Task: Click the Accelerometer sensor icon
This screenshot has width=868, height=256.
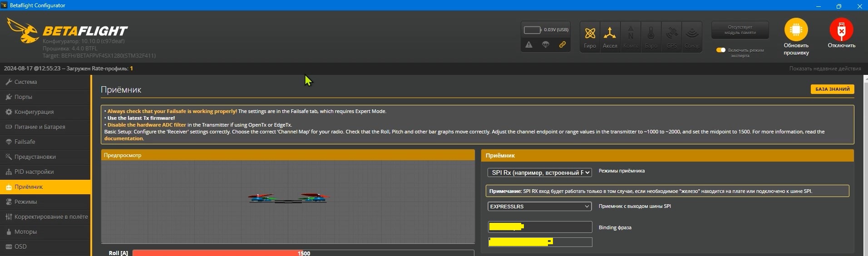Action: tap(610, 34)
